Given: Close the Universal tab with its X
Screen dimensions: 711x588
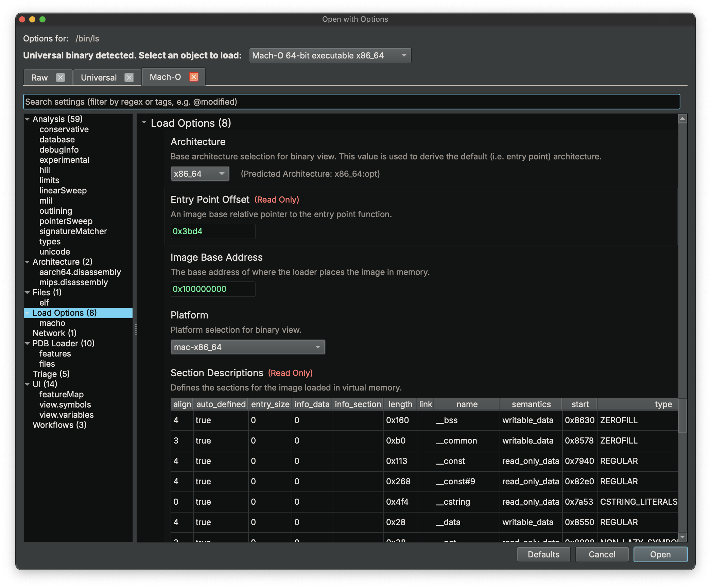Looking at the screenshot, I should click(x=129, y=77).
